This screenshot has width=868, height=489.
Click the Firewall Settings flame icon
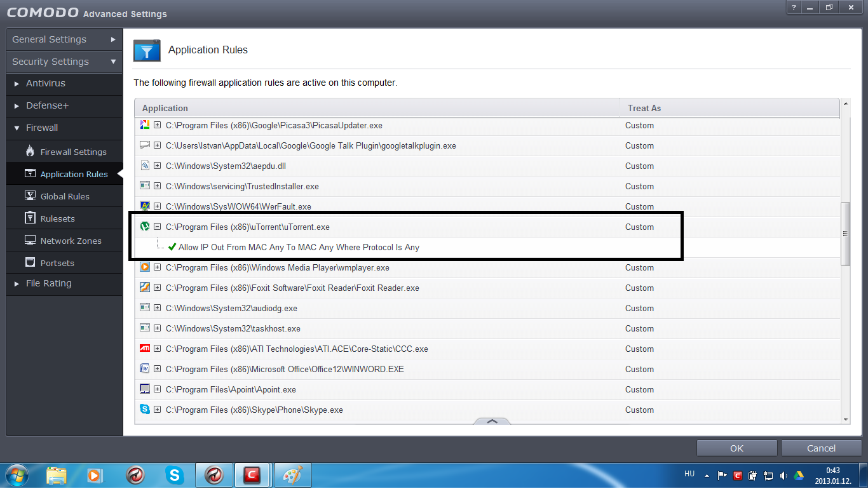click(30, 151)
